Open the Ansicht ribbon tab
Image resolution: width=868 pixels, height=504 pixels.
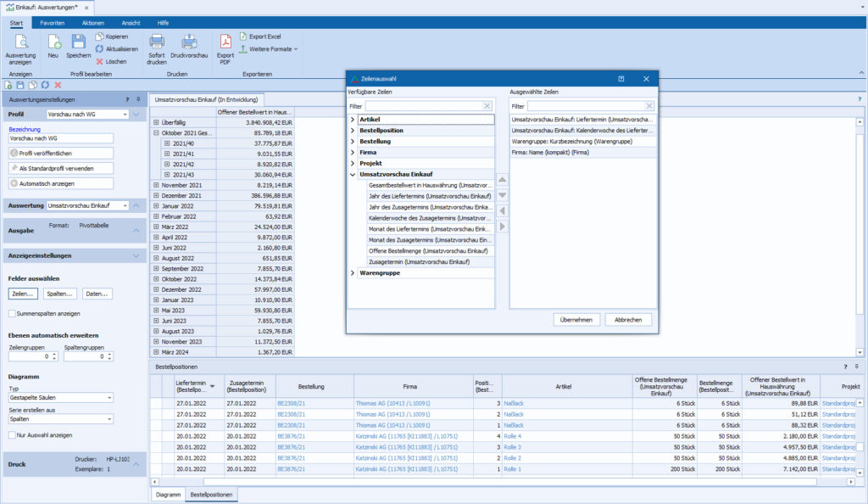point(131,22)
